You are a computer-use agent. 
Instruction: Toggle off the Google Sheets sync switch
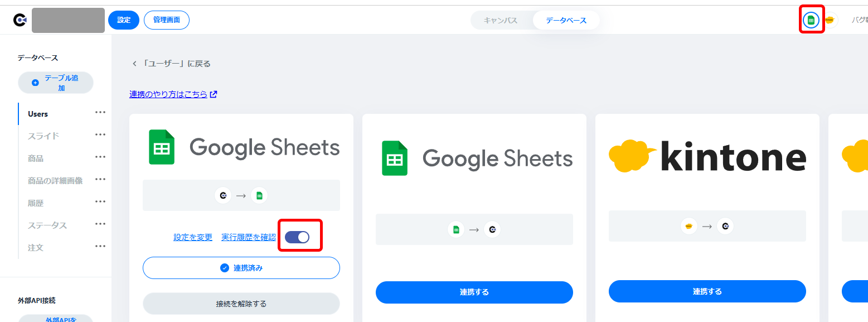[297, 237]
